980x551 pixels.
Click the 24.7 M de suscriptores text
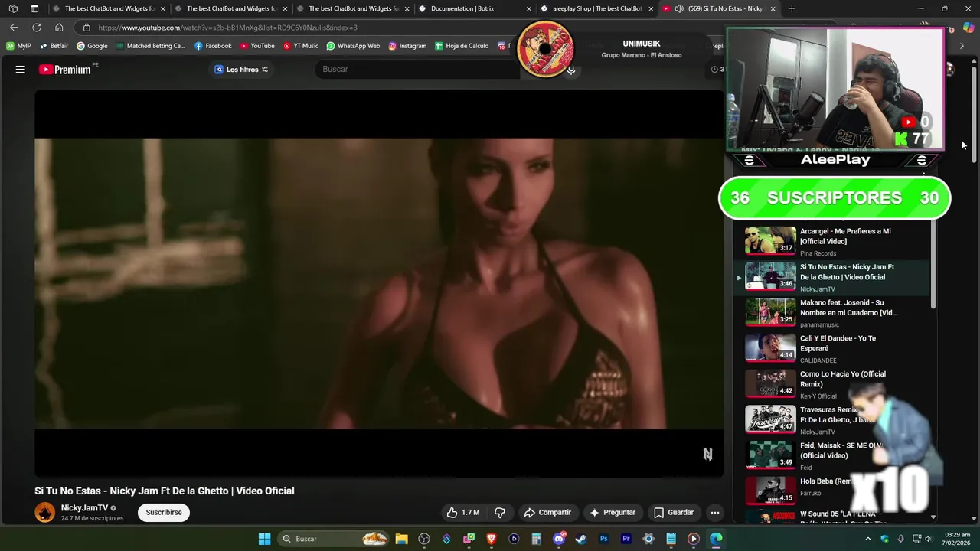[x=92, y=519]
